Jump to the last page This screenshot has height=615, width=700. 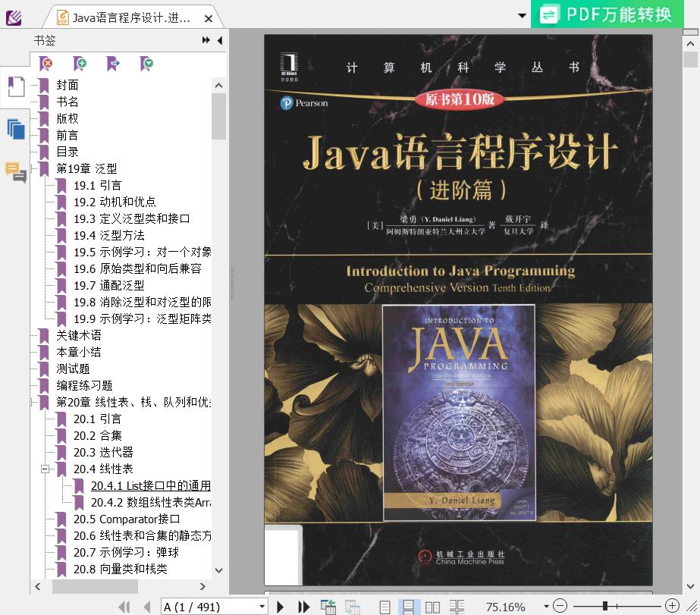point(303,607)
